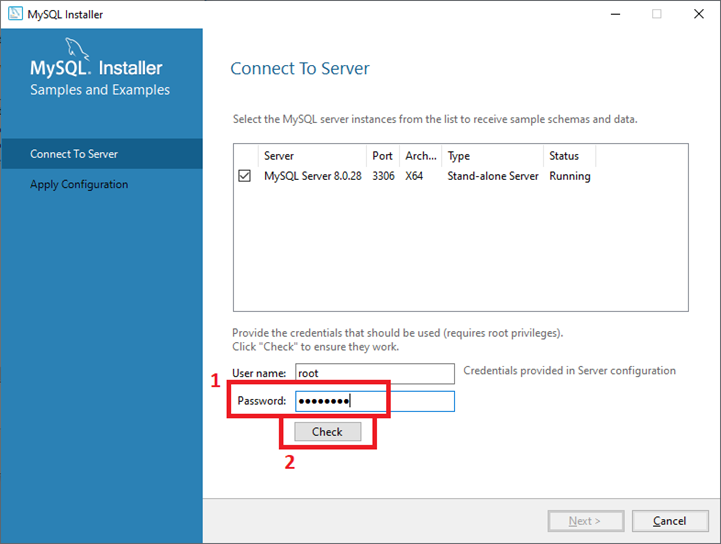The height and width of the screenshot is (544, 721).
Task: Click the Connect To Server page heading
Action: [x=300, y=69]
